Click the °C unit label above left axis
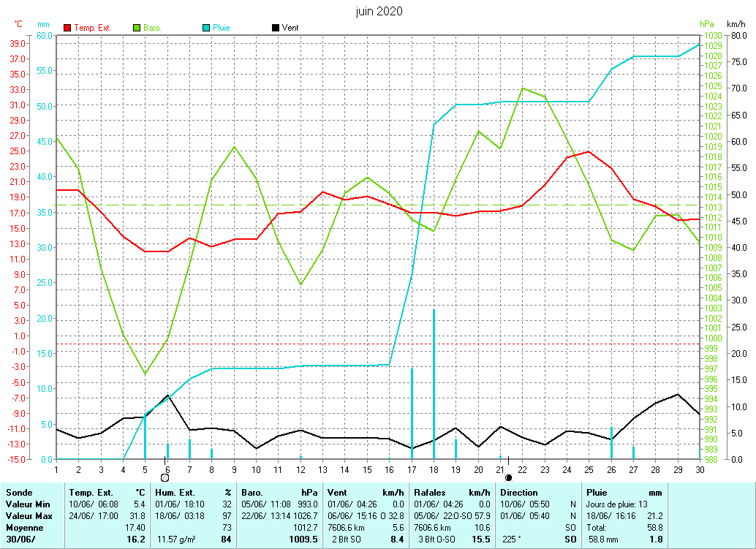This screenshot has width=756, height=549. pos(18,24)
